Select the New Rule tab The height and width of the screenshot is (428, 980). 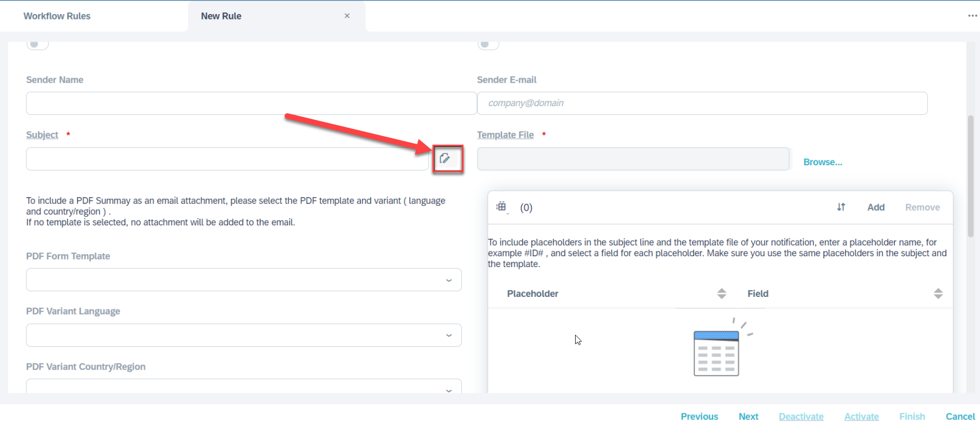[221, 16]
